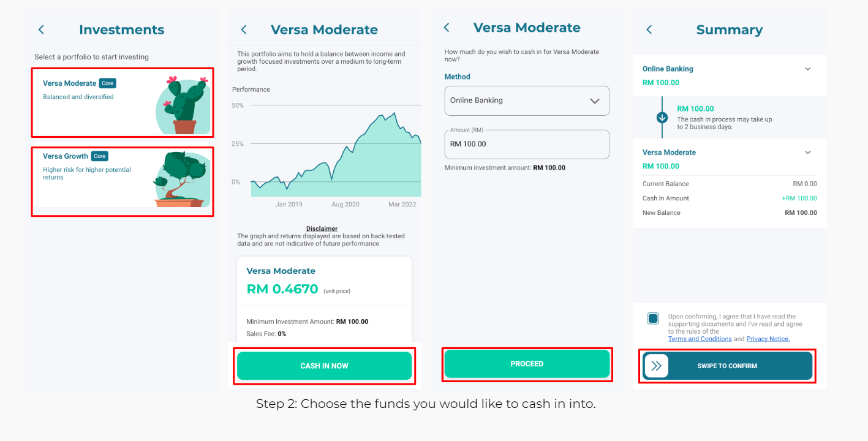Tap back arrow on cash-in amount screen
Screen dimensions: 868x441
(x=447, y=28)
